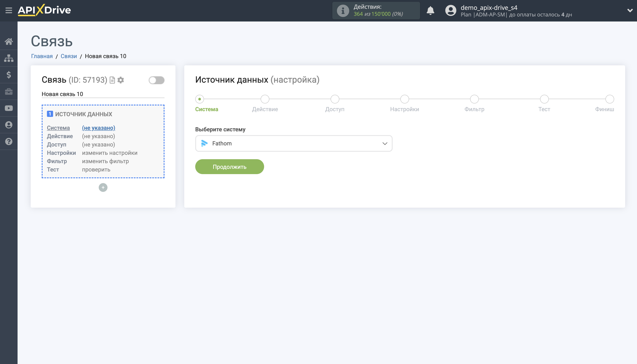View connection log via document icon

pyautogui.click(x=112, y=80)
